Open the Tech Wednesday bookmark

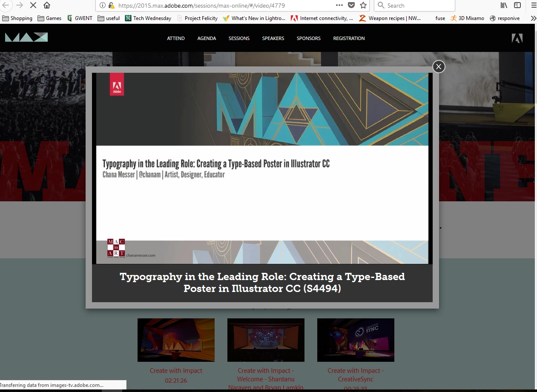pos(148,18)
